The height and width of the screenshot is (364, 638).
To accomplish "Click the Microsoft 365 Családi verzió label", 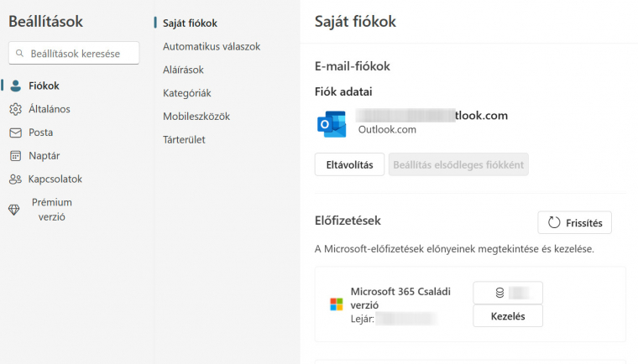I will click(x=400, y=298).
